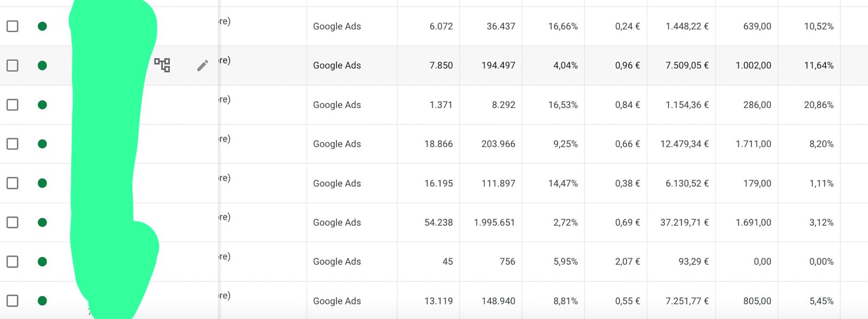Screen dimensions: 868x319
Task: Click green status dot in row with 7.850 clicks
Action: [42, 66]
